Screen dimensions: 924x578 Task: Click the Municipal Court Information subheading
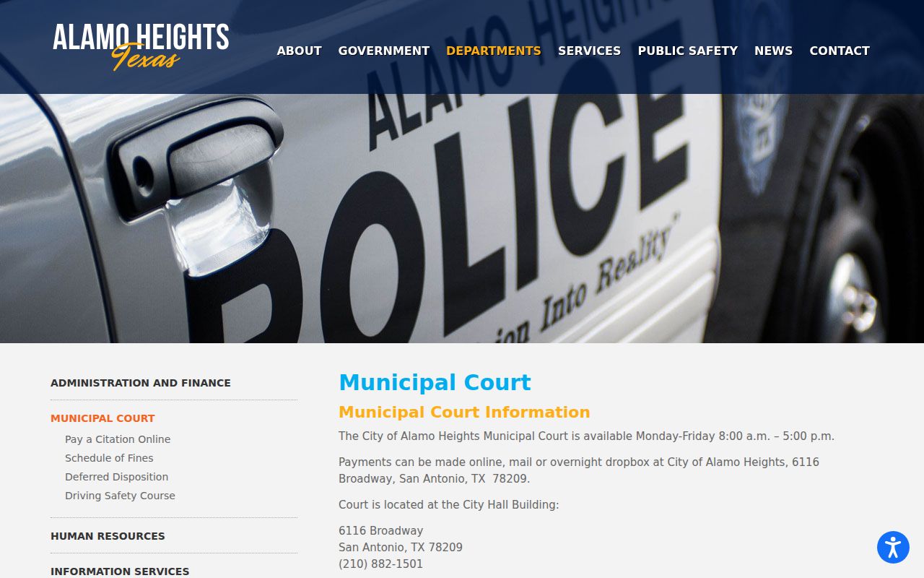click(464, 412)
